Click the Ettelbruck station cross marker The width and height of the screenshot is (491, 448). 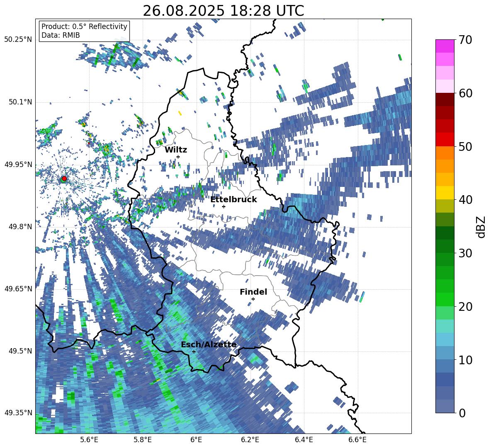pos(224,206)
